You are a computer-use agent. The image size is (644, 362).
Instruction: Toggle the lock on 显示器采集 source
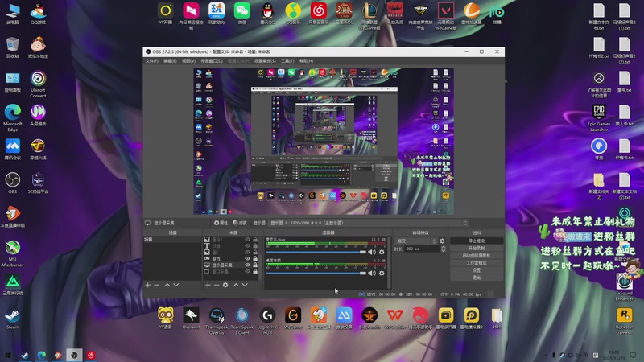[x=255, y=265]
